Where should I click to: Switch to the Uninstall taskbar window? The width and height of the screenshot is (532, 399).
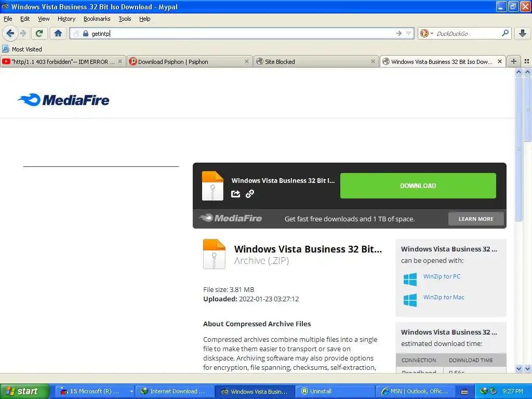point(335,391)
